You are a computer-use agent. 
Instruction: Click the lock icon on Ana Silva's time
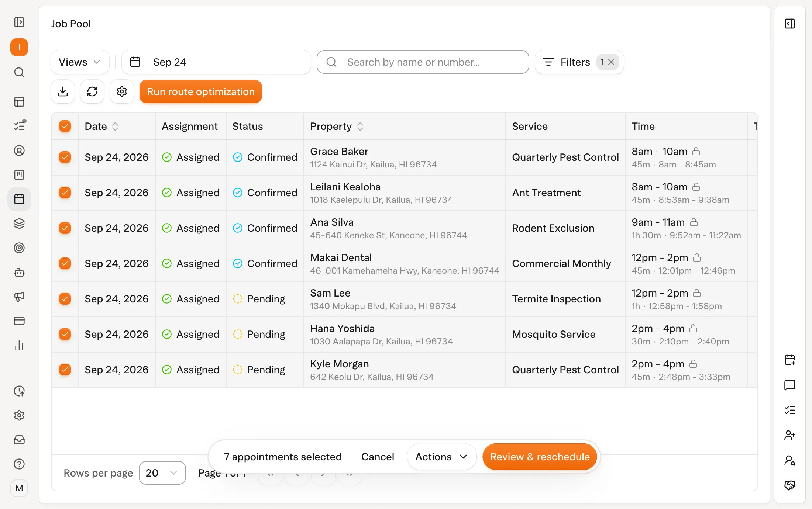click(x=694, y=222)
